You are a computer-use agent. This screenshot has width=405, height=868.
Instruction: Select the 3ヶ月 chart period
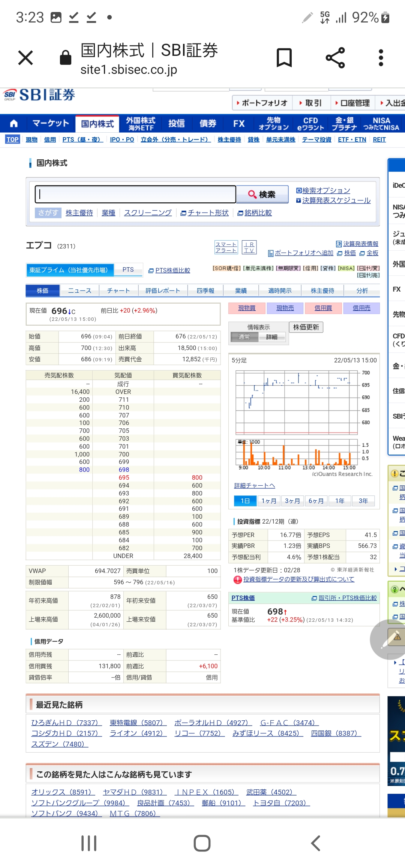tap(292, 501)
